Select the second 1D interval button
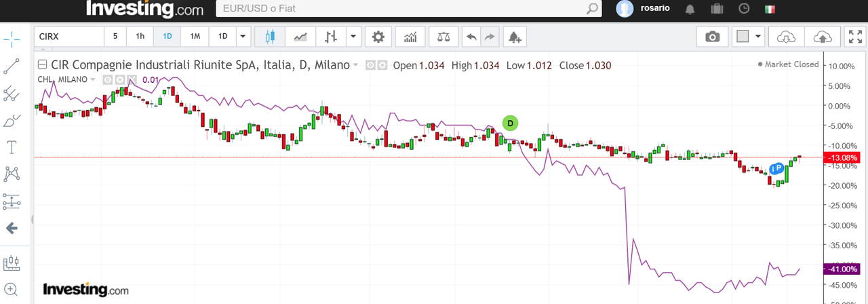Screen dimensions: 868x304 pyautogui.click(x=222, y=37)
